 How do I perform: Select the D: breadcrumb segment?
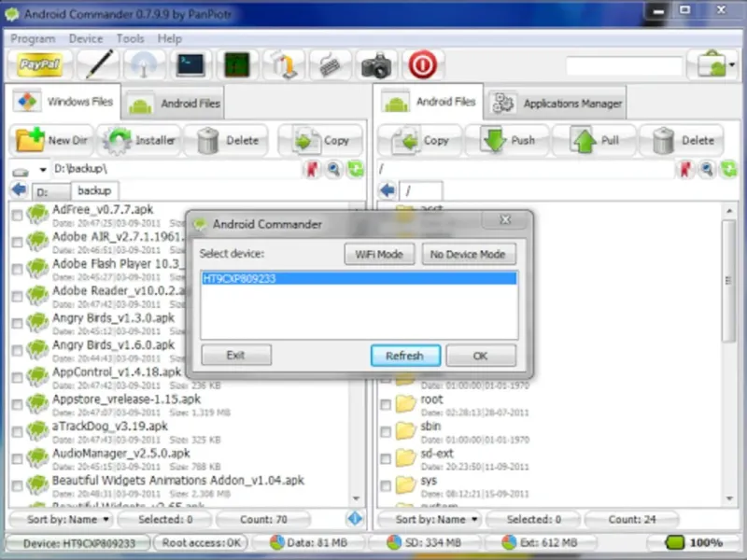coord(51,192)
